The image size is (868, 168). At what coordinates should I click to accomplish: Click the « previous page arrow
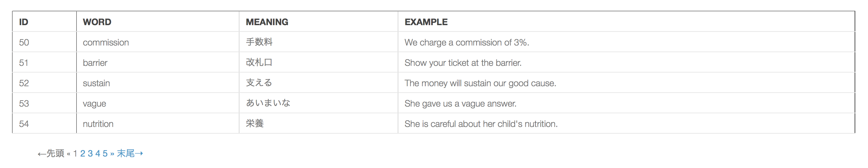click(69, 154)
